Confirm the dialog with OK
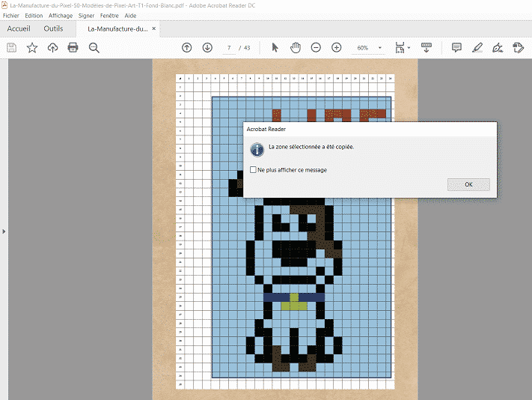532x400 pixels. [468, 184]
